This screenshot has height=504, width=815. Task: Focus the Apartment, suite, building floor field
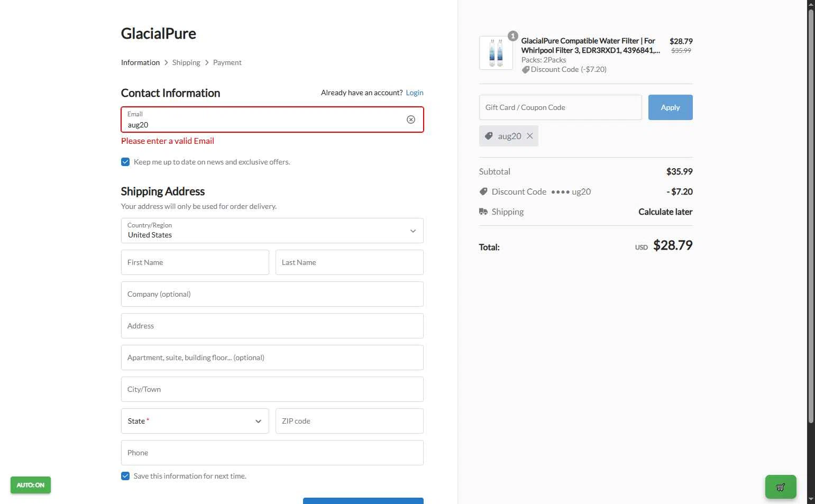click(x=272, y=358)
